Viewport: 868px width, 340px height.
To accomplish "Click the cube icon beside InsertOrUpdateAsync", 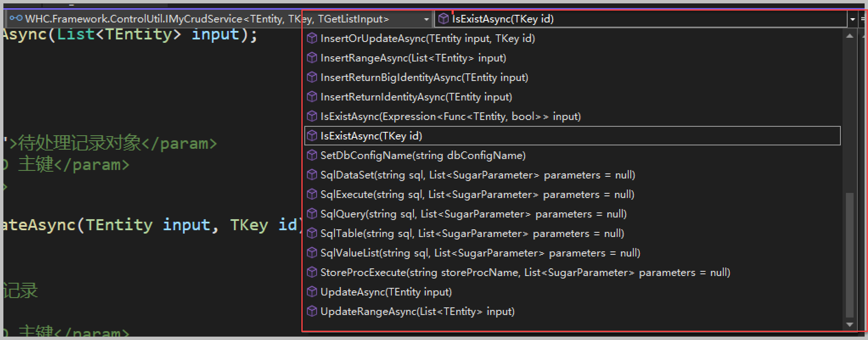I will pyautogui.click(x=312, y=39).
